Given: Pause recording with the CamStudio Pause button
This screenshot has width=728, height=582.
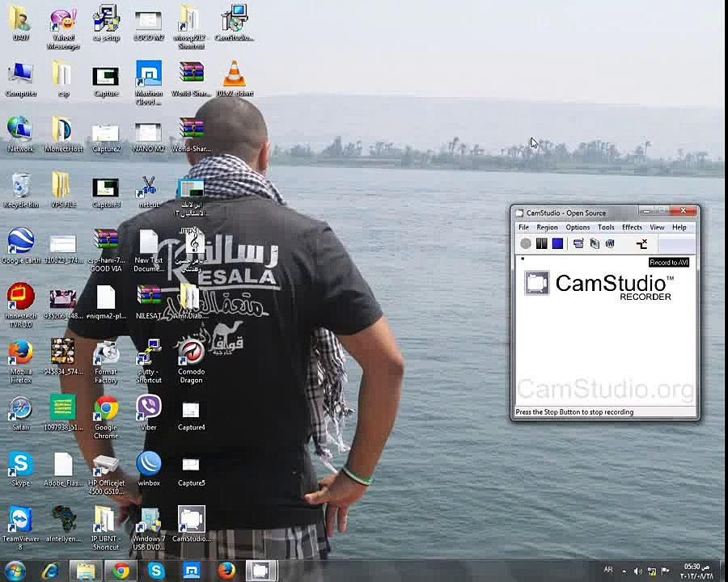Looking at the screenshot, I should coord(541,243).
